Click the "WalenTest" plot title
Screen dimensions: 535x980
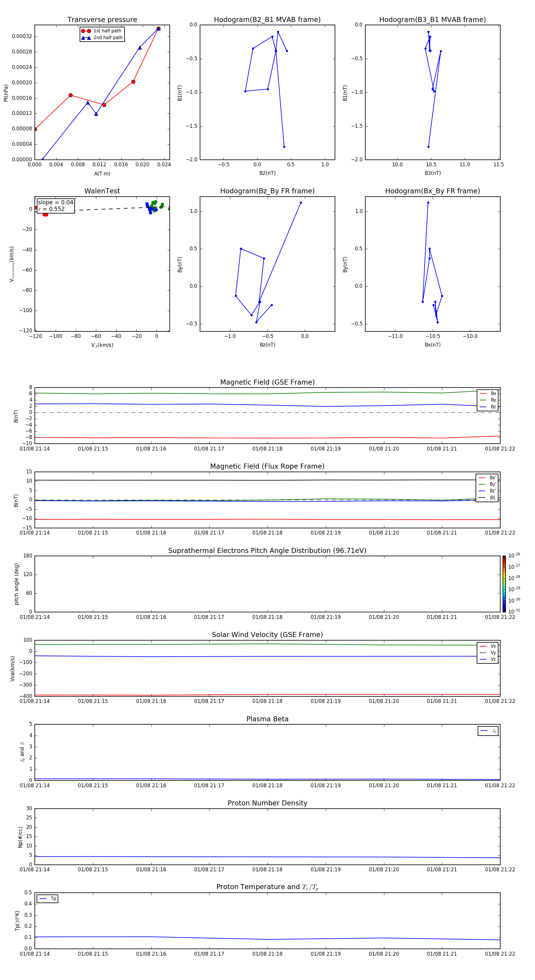coord(102,191)
